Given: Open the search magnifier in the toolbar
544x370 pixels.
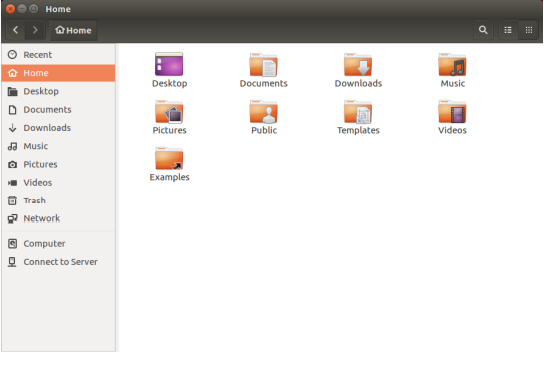Looking at the screenshot, I should [483, 30].
